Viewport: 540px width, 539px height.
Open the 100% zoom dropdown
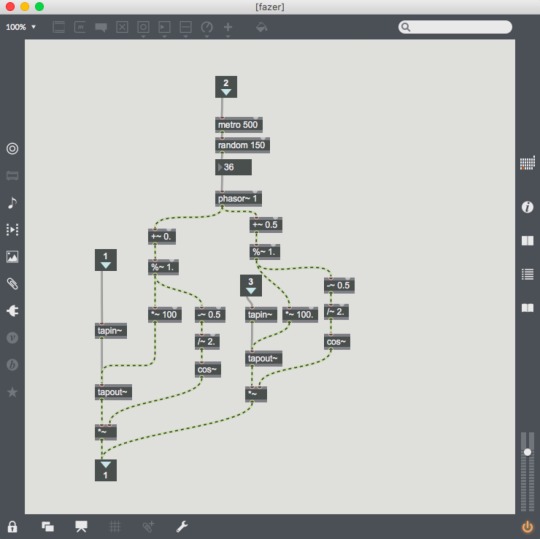coord(21,27)
